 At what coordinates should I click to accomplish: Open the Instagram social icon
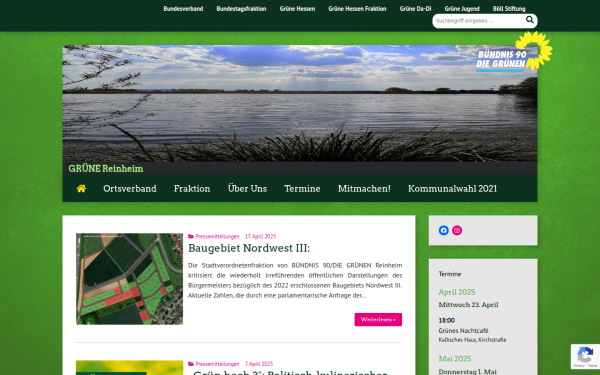point(457,230)
